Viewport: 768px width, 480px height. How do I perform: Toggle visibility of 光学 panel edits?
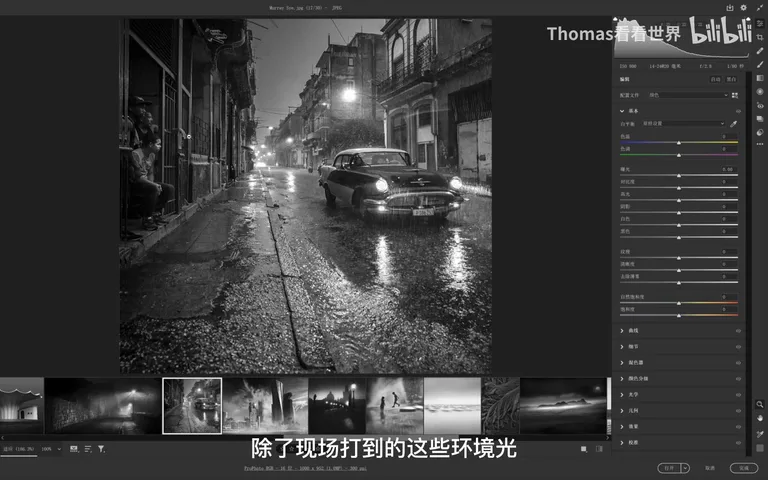(x=738, y=395)
